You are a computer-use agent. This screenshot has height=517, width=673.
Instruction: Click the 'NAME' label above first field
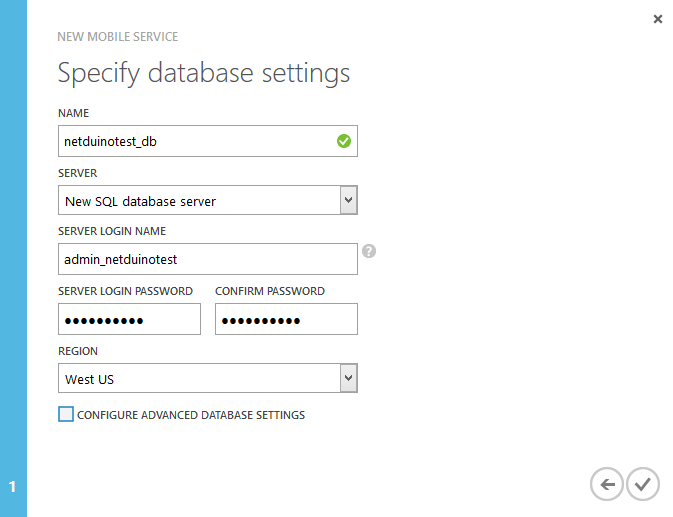pyautogui.click(x=74, y=114)
